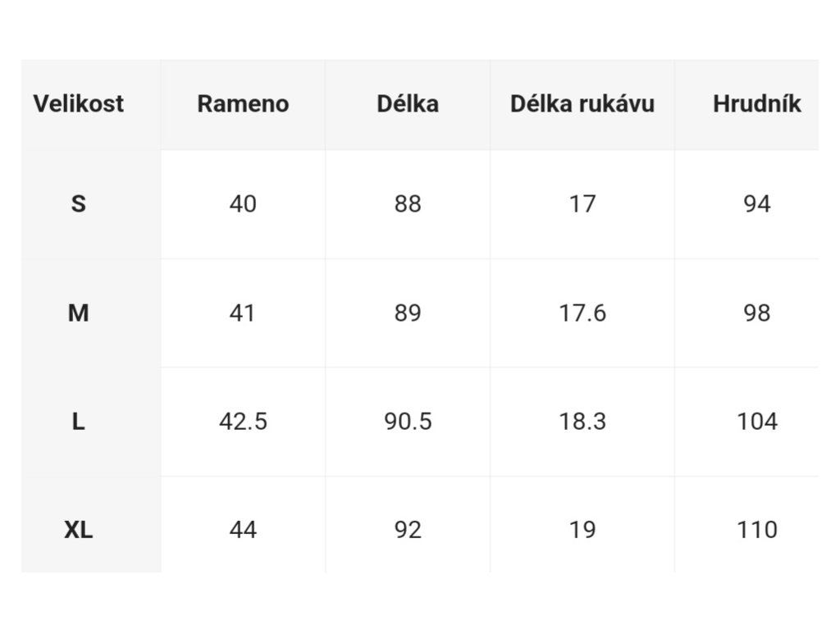Click length value 90.5 for size L

pyautogui.click(x=408, y=422)
